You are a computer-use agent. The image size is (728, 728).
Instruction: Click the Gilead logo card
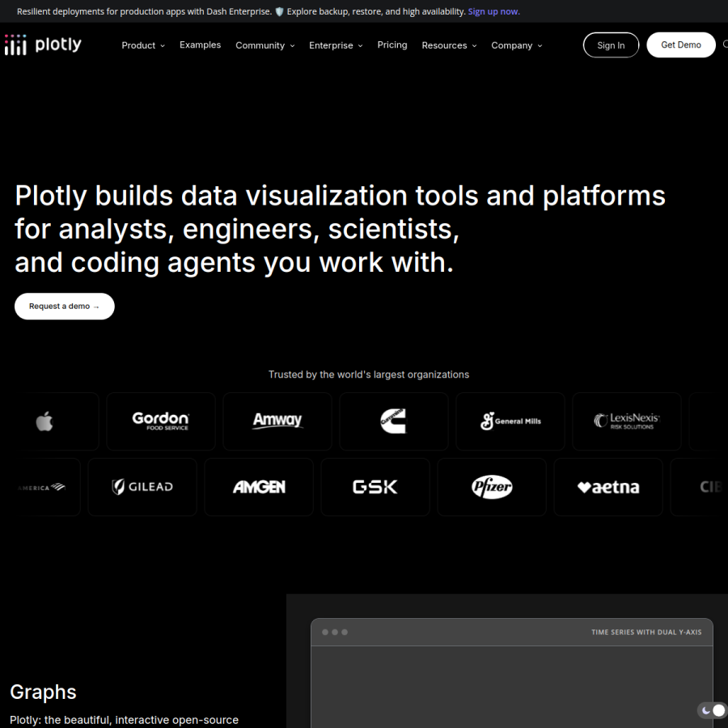click(x=142, y=487)
